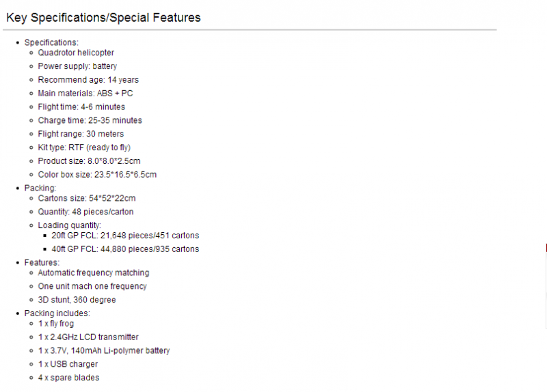Select the Recommend age: 14 years item
Image resolution: width=547 pixels, height=392 pixels.
pyautogui.click(x=88, y=80)
